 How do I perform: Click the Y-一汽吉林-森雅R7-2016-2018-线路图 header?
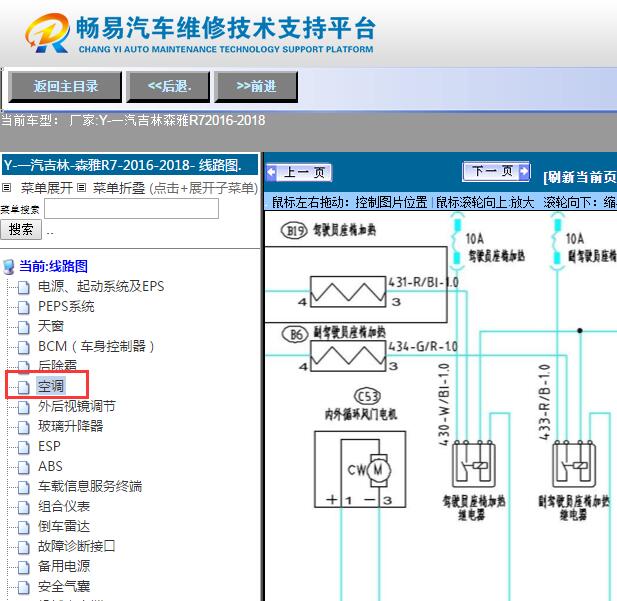(130, 165)
